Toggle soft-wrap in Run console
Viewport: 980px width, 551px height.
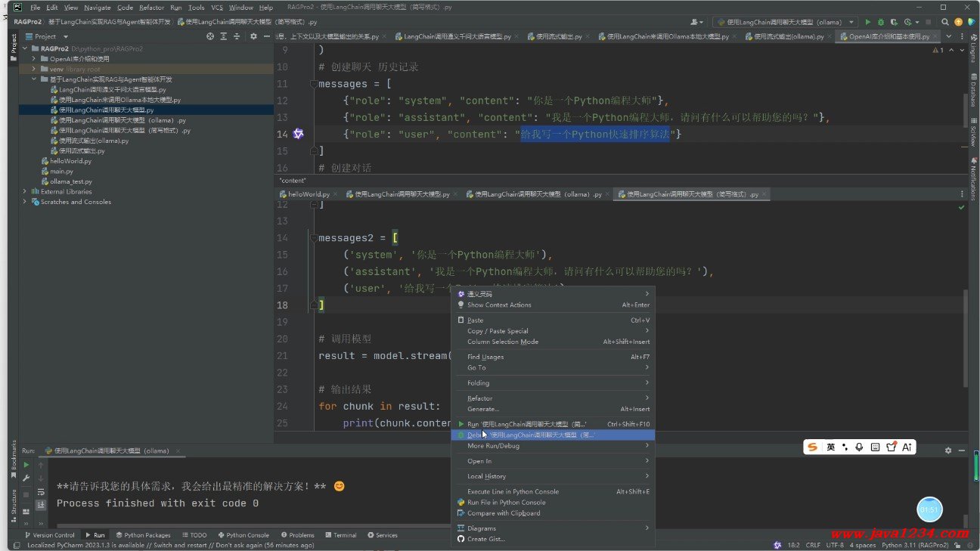41,492
